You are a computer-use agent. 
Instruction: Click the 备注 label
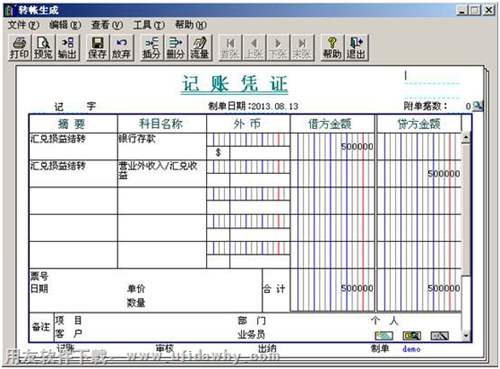[41, 327]
